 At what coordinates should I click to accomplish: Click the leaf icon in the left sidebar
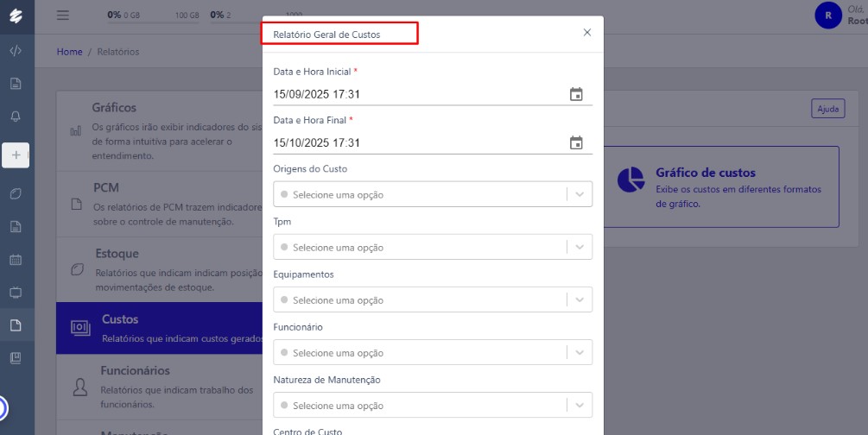(x=16, y=193)
